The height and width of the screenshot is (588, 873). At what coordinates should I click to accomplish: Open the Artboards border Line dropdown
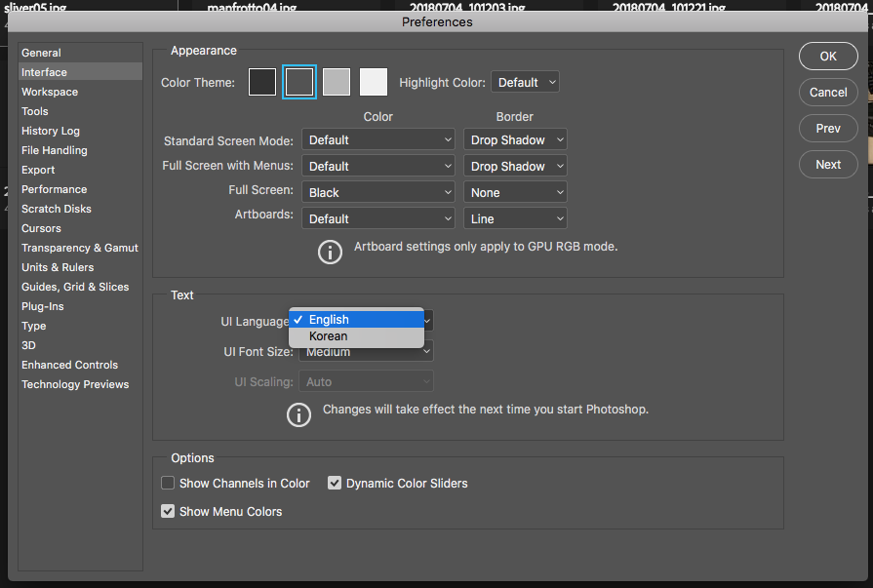(515, 219)
